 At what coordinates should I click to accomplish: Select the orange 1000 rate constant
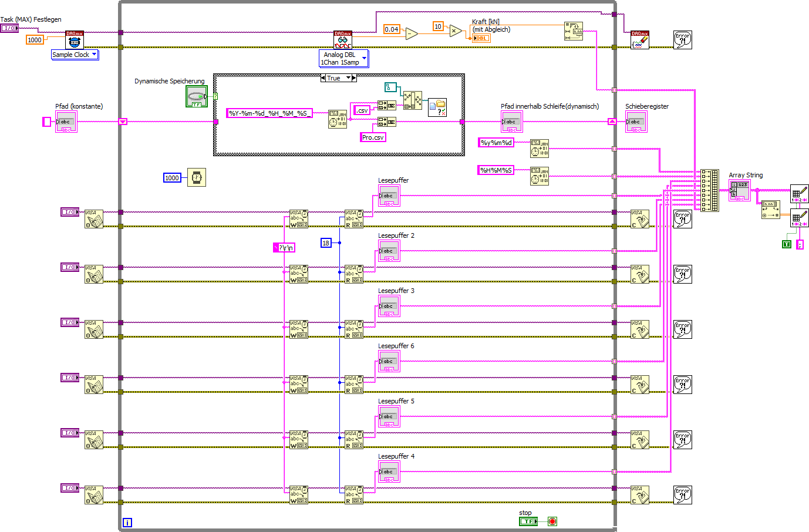point(35,40)
